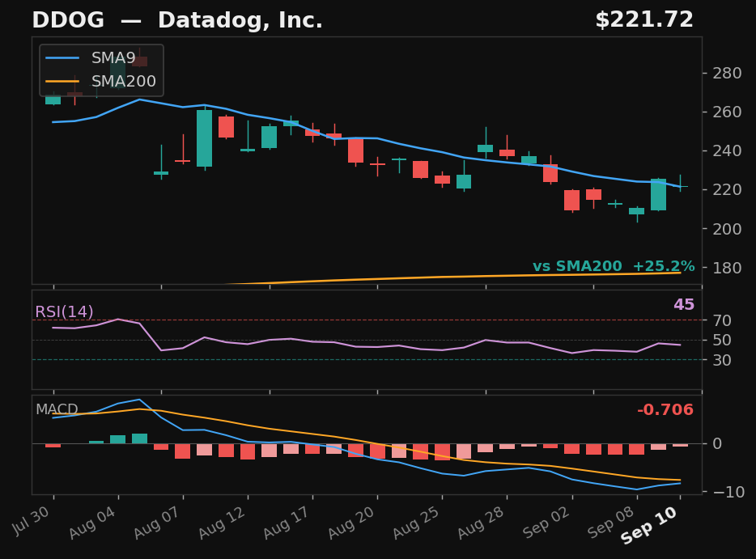Screen dimensions: 756x559
Task: Click the Aug 04 date label
Action: [x=92, y=523]
